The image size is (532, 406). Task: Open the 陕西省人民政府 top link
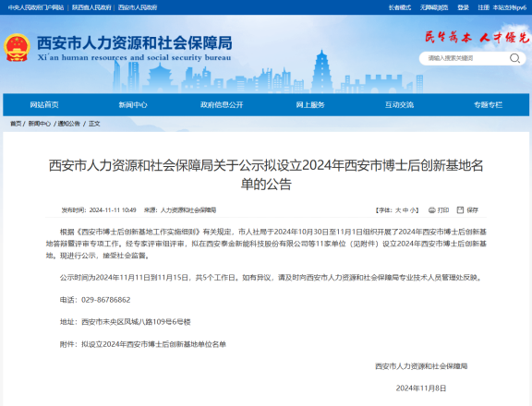91,7
